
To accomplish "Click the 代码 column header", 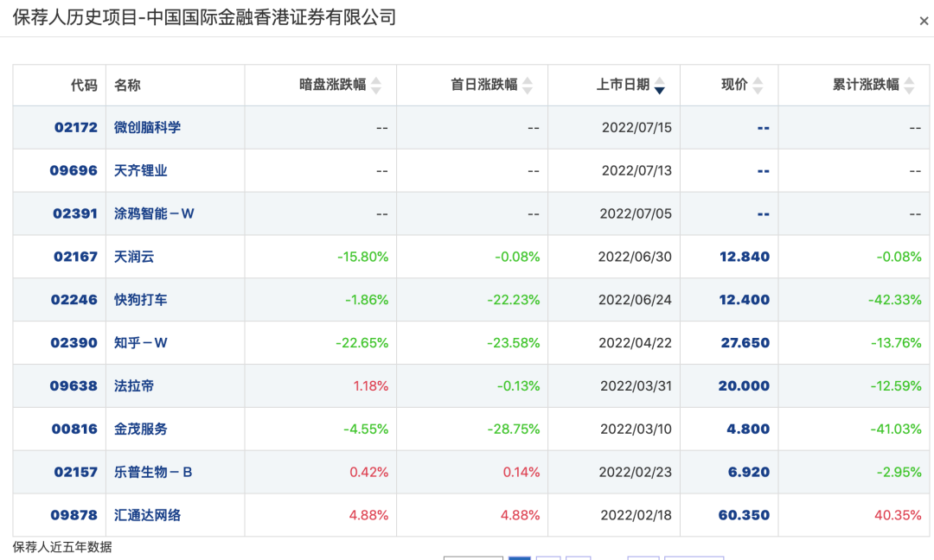I will [83, 85].
